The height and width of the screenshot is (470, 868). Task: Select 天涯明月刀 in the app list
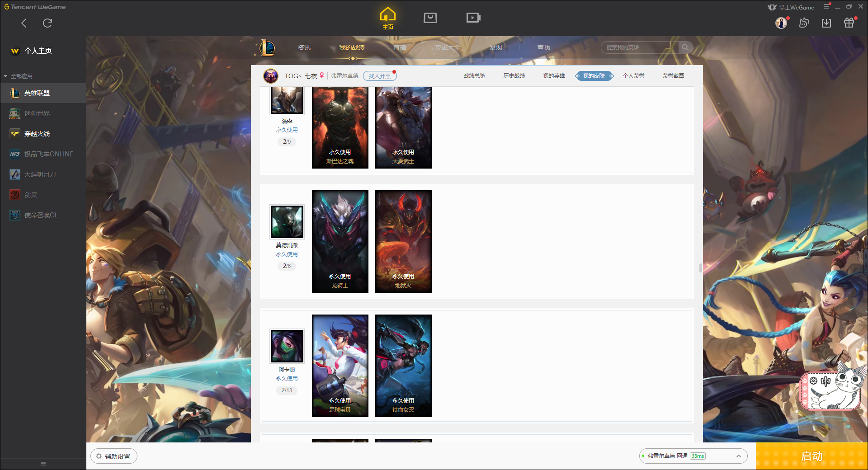[43, 174]
